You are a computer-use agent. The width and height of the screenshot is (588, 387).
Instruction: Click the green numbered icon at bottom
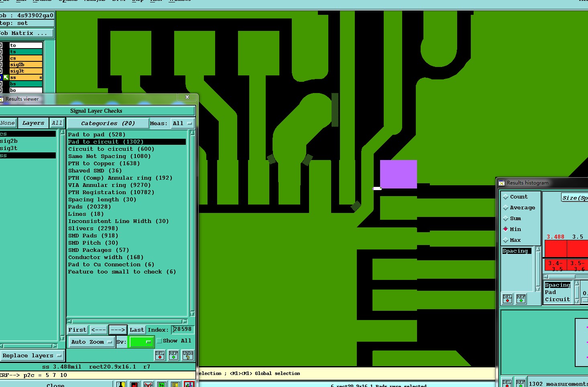pyautogui.click(x=161, y=385)
